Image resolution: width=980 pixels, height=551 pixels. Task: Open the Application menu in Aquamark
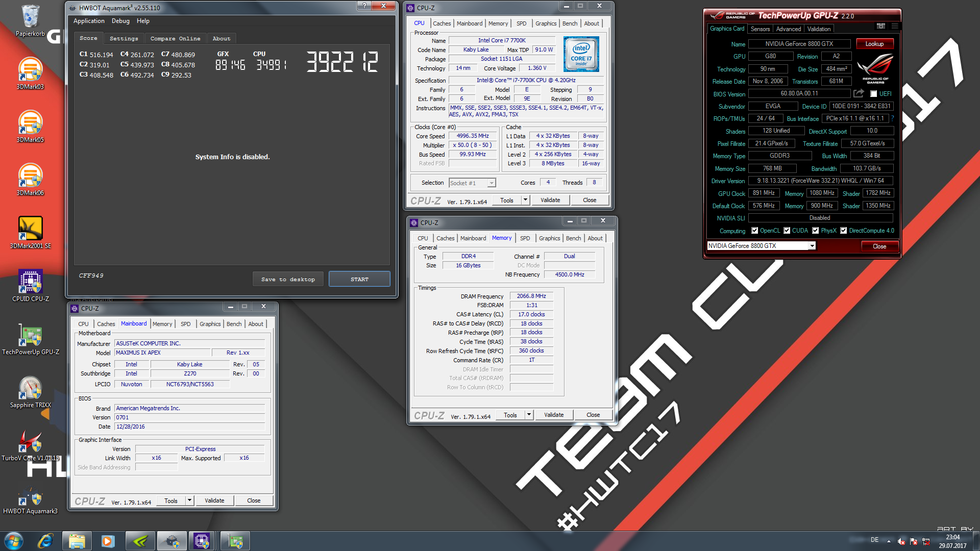click(x=89, y=21)
